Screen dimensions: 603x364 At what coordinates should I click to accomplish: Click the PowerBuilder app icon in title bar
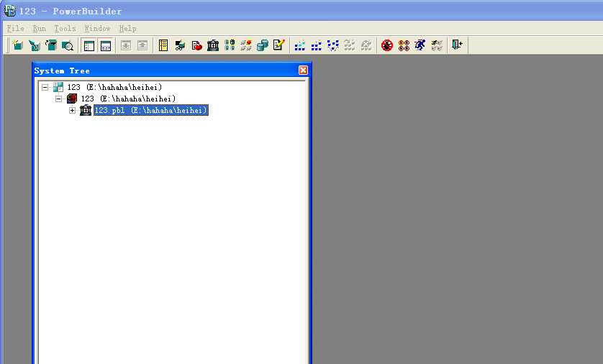[x=9, y=11]
